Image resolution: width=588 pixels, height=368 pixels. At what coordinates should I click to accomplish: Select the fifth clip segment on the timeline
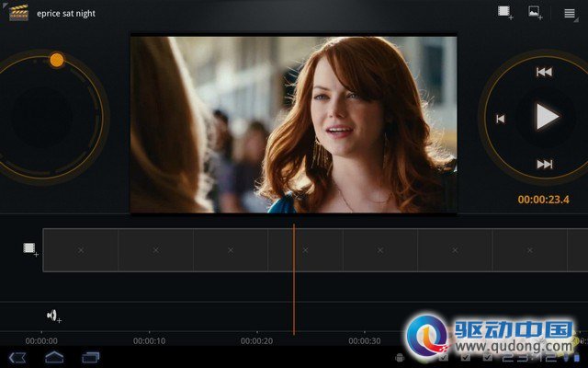click(x=380, y=249)
